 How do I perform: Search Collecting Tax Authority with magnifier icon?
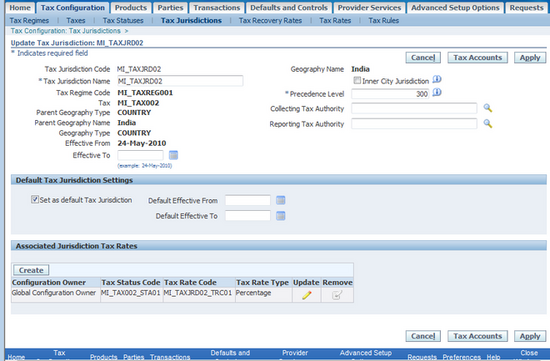pos(488,108)
